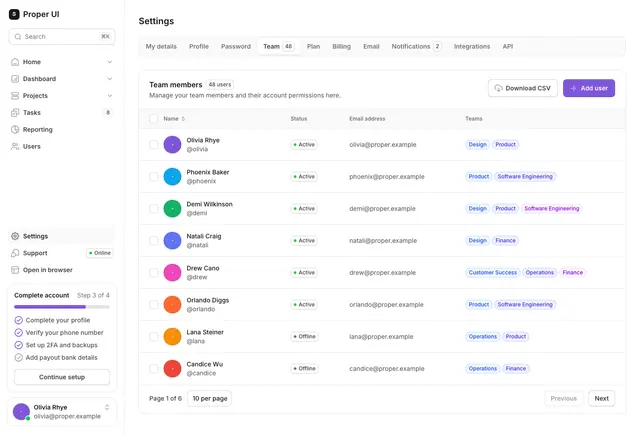Click Lana Steiner's amber avatar
Viewport: 640px width, 435px height.
tap(172, 337)
